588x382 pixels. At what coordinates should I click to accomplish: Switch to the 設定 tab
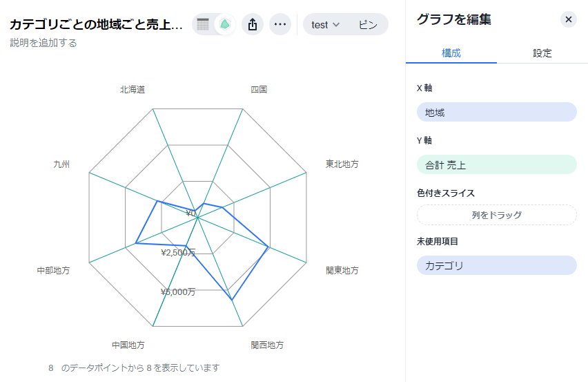pyautogui.click(x=542, y=53)
